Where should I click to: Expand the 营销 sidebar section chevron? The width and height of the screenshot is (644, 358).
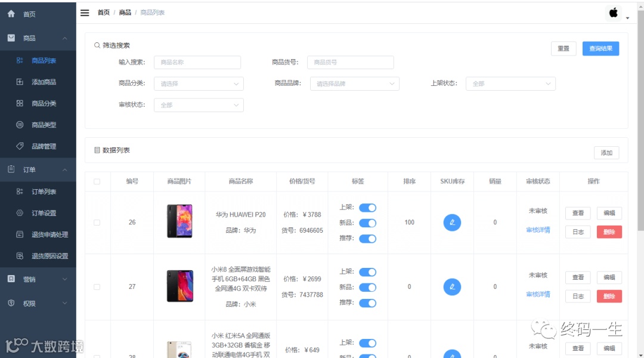point(65,279)
